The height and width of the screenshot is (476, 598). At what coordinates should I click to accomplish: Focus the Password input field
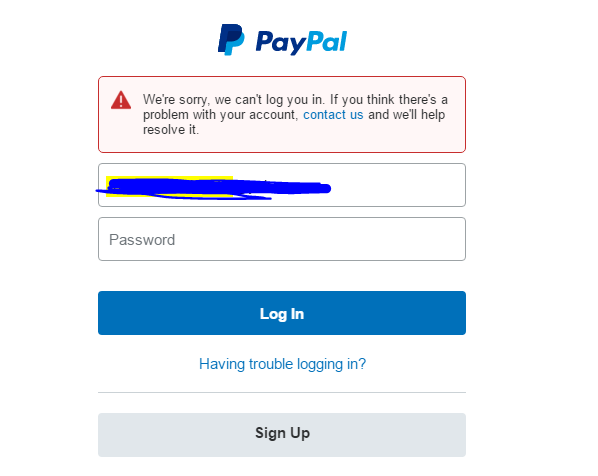pos(282,239)
